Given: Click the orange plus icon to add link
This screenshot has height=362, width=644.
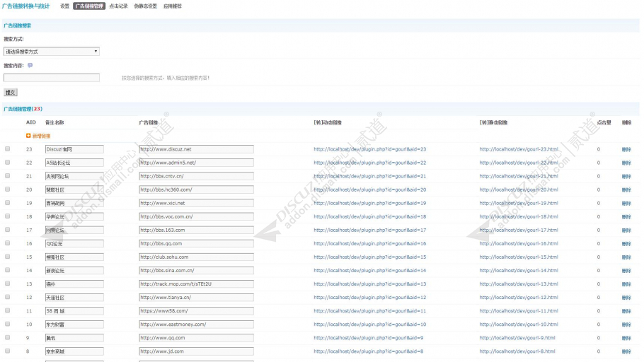Looking at the screenshot, I should [28, 136].
